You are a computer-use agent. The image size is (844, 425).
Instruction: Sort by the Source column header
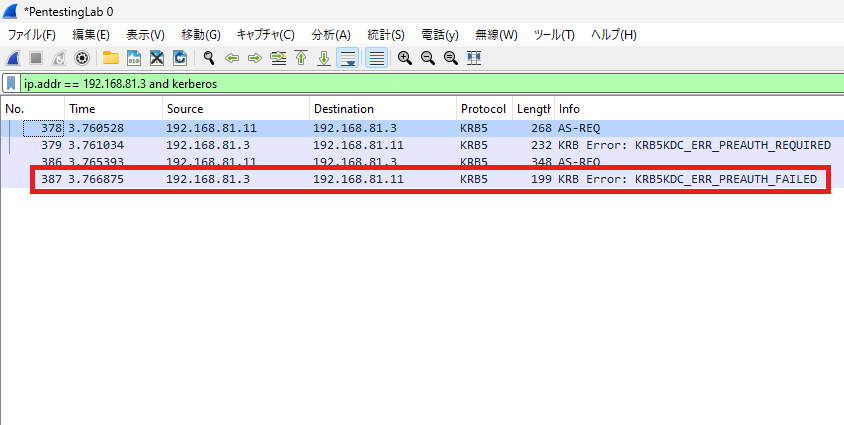[x=236, y=109]
